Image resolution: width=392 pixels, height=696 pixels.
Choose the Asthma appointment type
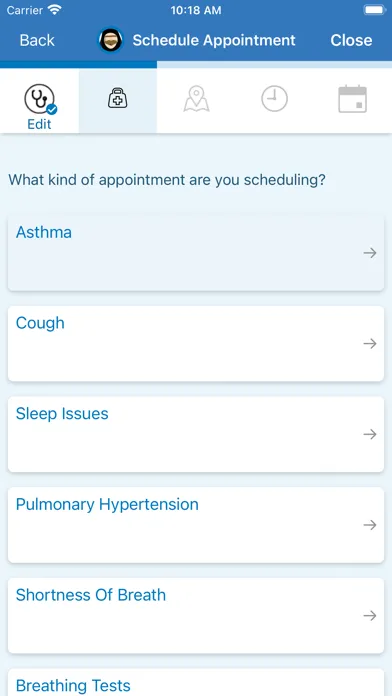pyautogui.click(x=196, y=253)
